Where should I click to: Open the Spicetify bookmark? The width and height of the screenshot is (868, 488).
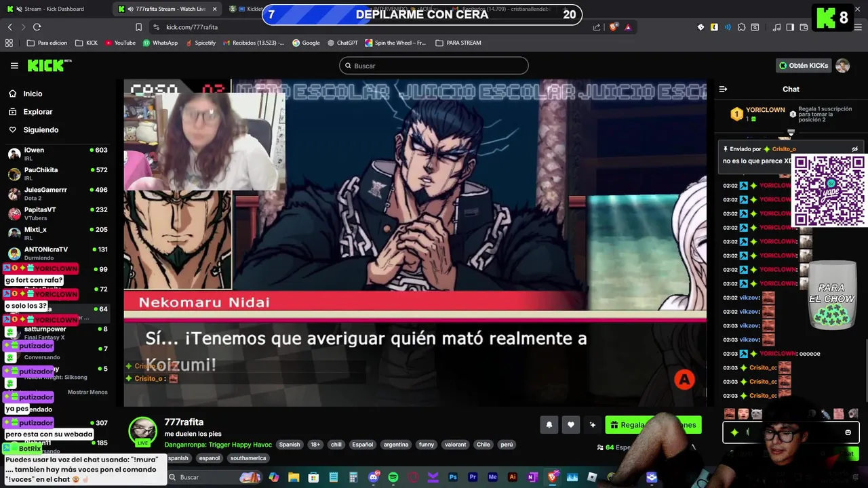(x=199, y=43)
